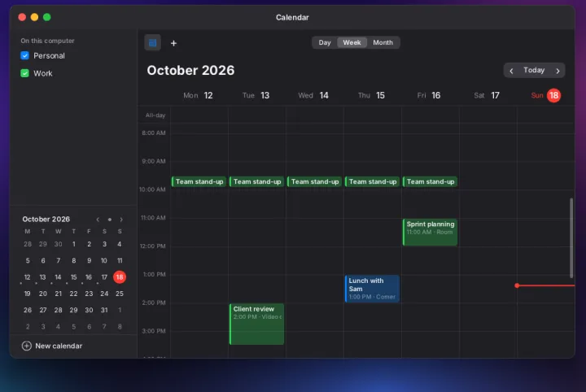Go to previous week arrow
The width and height of the screenshot is (586, 392).
pos(511,71)
